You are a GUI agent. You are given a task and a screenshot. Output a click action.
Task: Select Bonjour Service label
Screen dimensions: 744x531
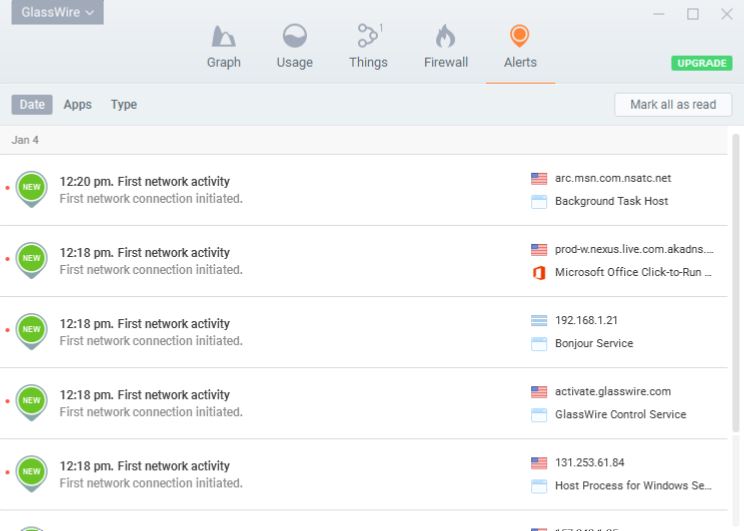[594, 344]
